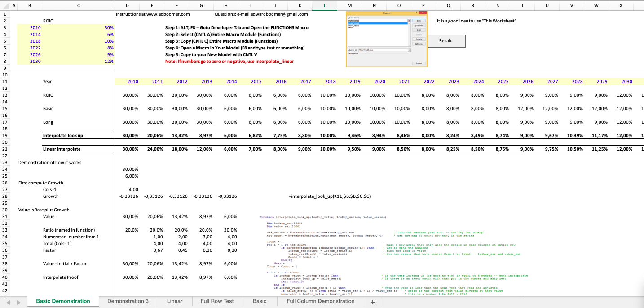The image size is (644, 308).
Task: Select the Basic Demonstration sheet tab
Action: 63,301
